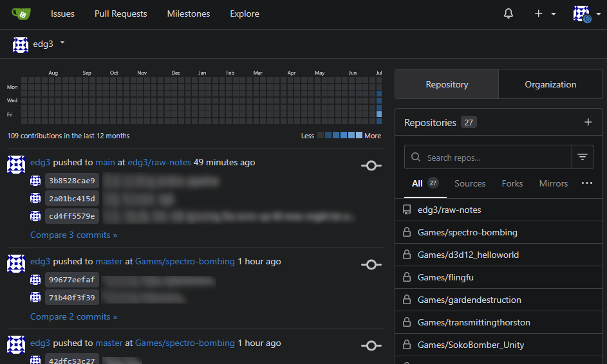Switch to the Organization tab
Image resolution: width=607 pixels, height=364 pixels.
[x=550, y=84]
